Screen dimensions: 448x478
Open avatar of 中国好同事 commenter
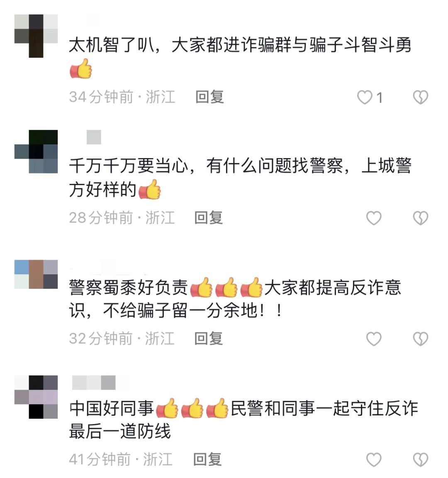[x=36, y=397]
